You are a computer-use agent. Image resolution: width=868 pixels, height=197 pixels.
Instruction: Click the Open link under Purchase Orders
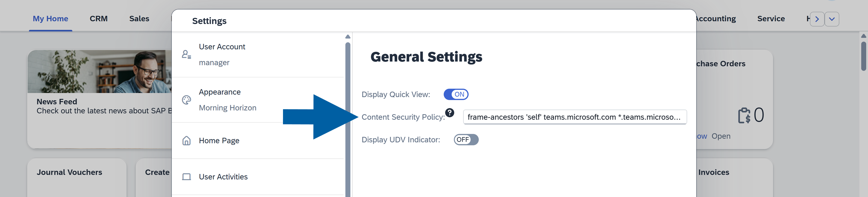[x=721, y=136]
